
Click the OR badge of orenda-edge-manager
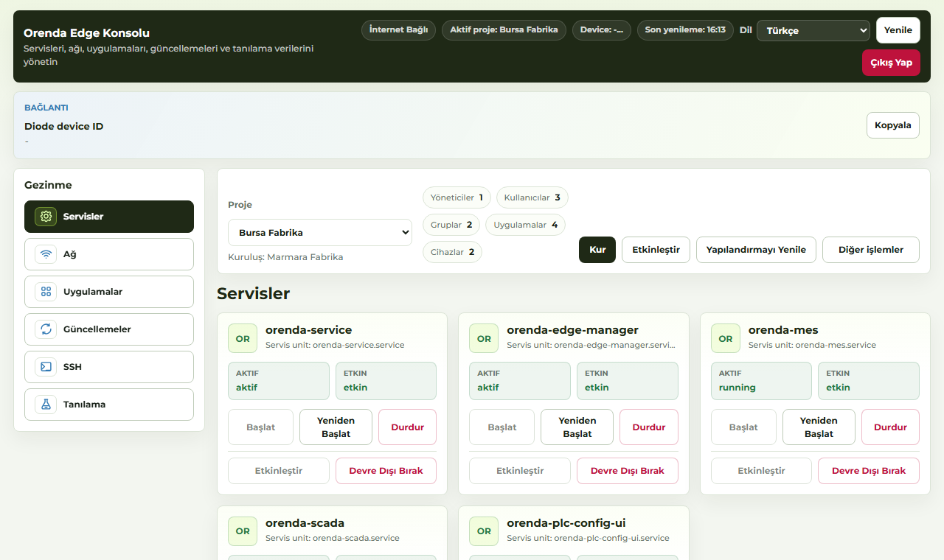(484, 339)
